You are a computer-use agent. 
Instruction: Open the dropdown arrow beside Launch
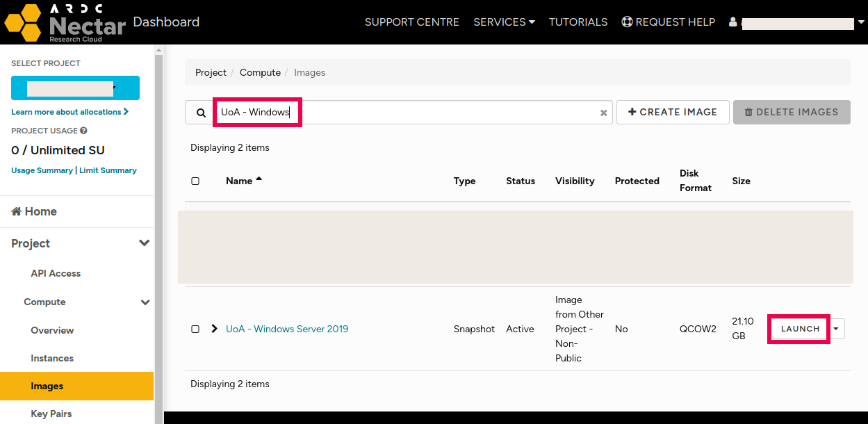click(x=836, y=329)
